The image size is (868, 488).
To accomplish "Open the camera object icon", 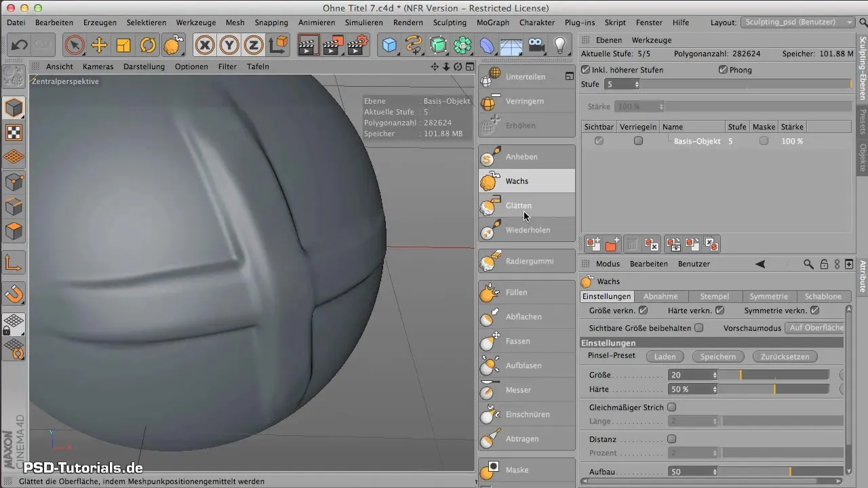I will [x=536, y=45].
